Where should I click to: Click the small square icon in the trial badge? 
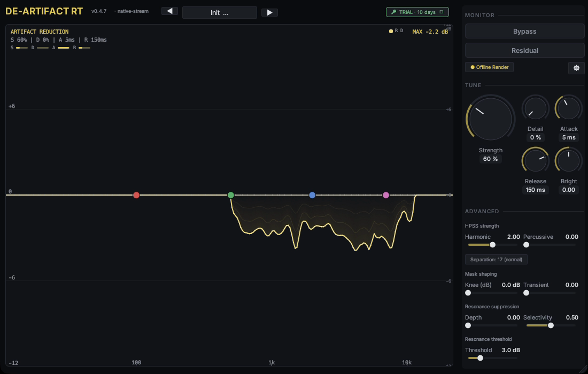pyautogui.click(x=442, y=12)
